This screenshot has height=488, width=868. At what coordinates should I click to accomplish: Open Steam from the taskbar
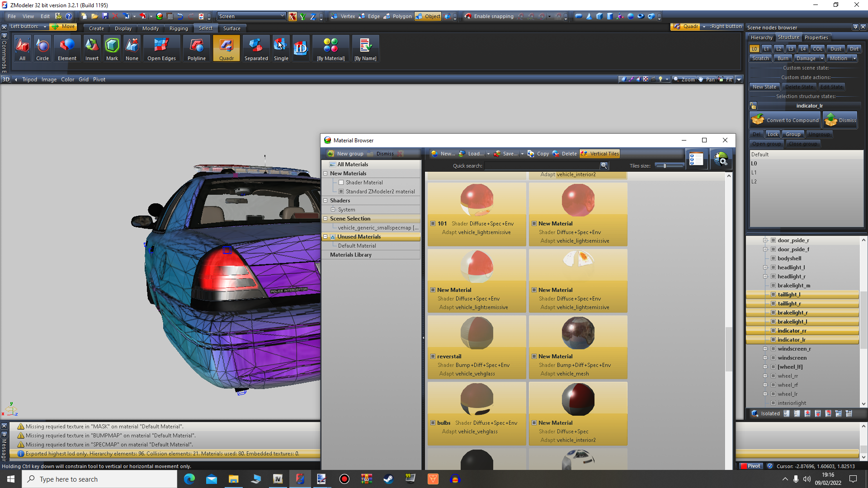pos(388,479)
